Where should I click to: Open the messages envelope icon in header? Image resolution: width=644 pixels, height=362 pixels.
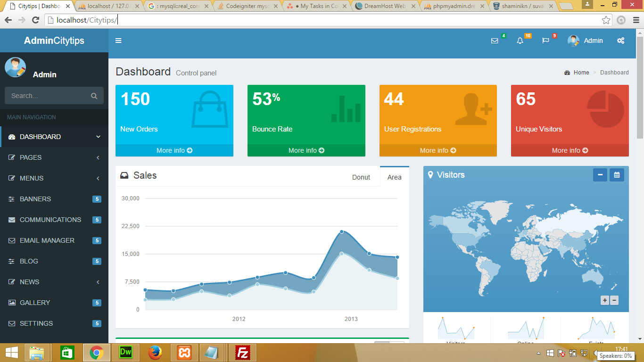[x=495, y=41]
